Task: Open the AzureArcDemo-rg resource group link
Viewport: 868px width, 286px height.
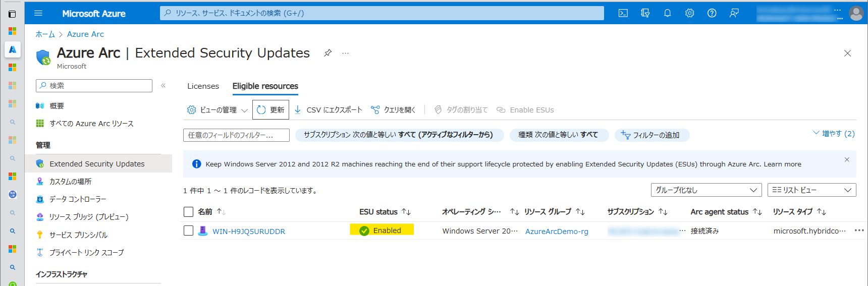Action: click(x=557, y=232)
